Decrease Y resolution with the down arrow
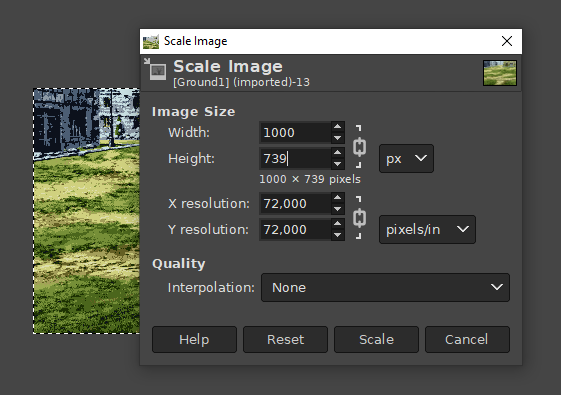 pyautogui.click(x=337, y=235)
